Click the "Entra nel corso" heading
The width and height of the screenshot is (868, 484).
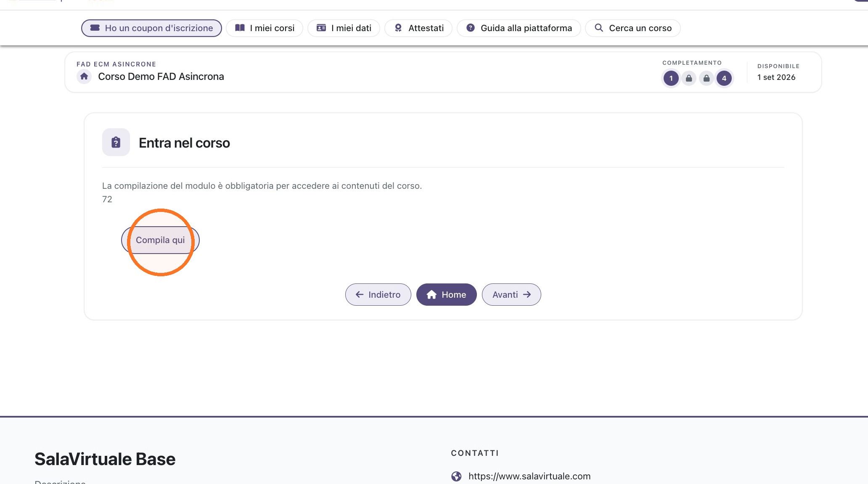(x=184, y=143)
